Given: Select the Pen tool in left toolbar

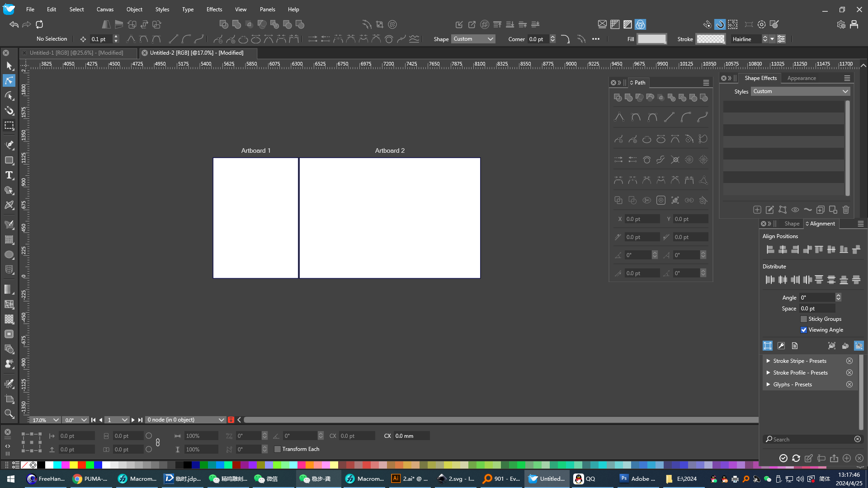Looking at the screenshot, I should (x=9, y=145).
